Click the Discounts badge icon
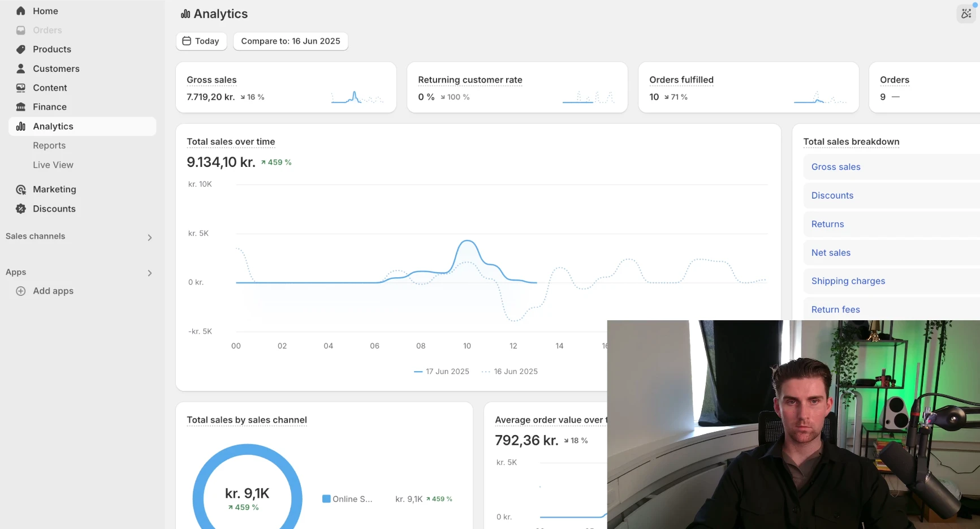The width and height of the screenshot is (980, 529). tap(21, 209)
